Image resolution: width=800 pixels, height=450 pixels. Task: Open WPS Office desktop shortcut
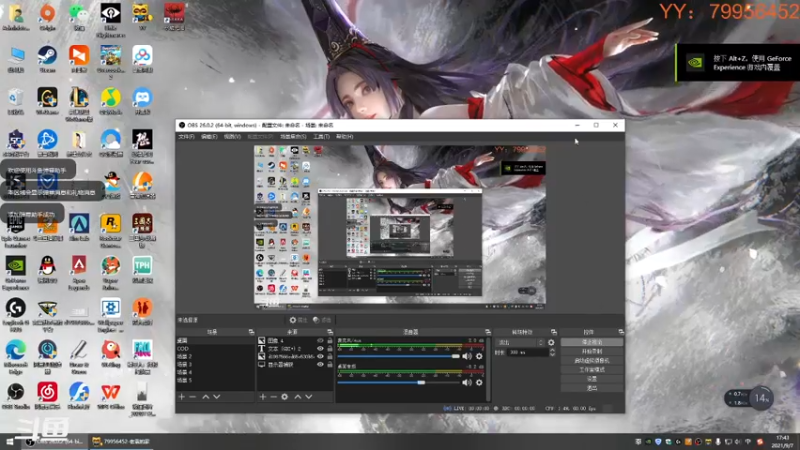coord(111,396)
